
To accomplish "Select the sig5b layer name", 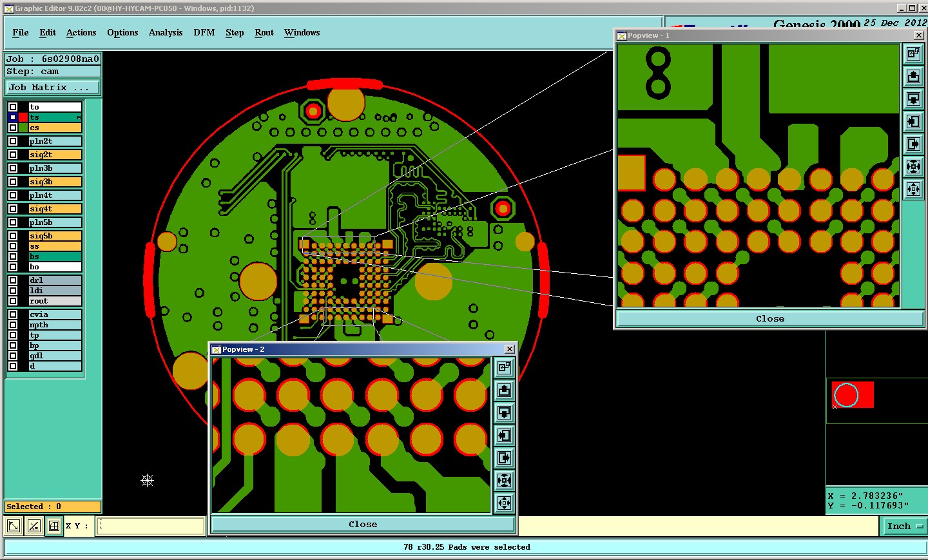I will (55, 236).
